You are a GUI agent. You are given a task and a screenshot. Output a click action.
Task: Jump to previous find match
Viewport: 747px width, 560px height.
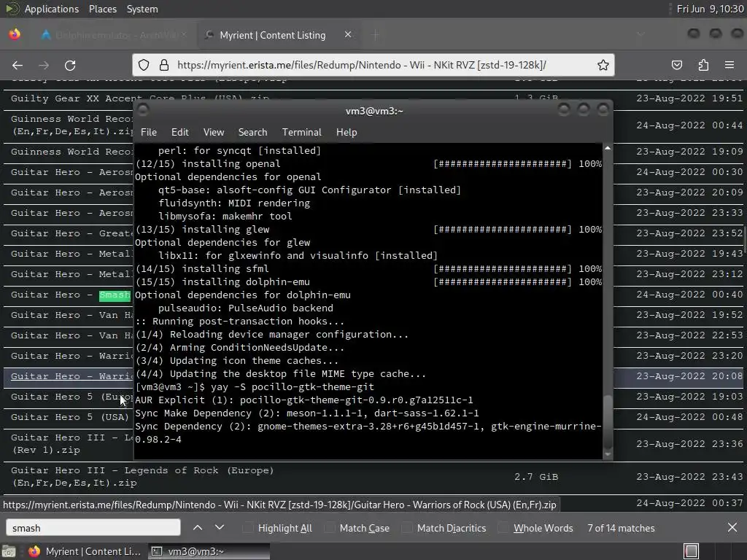coord(198,528)
